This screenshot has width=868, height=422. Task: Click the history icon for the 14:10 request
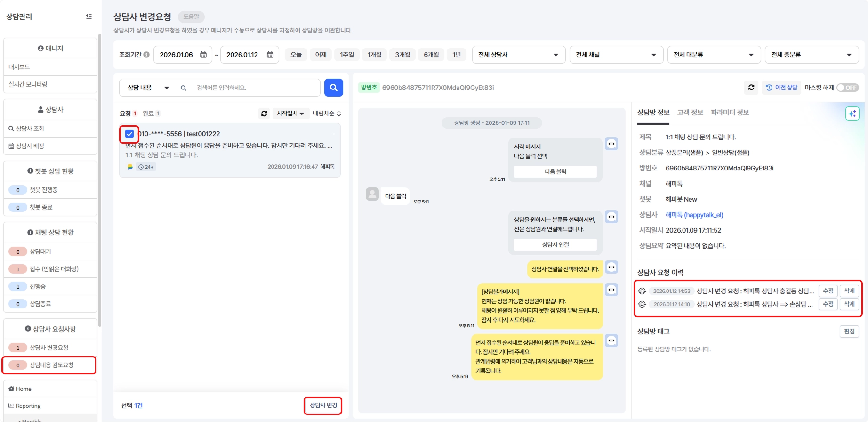coord(642,304)
